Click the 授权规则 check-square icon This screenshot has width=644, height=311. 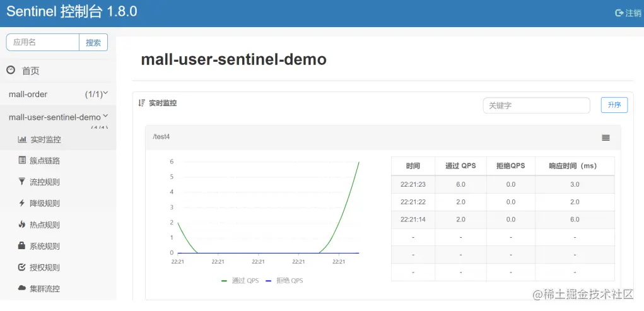[22, 267]
